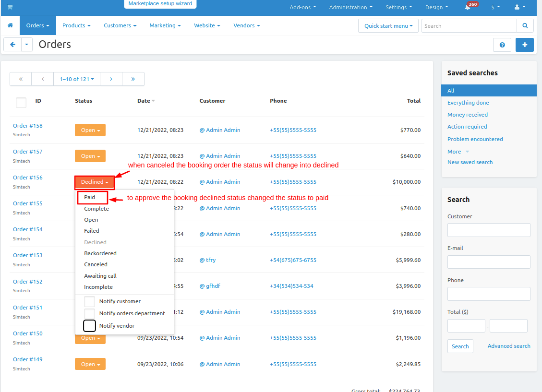Open notifications bell with 360 badge
The image size is (542, 392).
coord(468,7)
